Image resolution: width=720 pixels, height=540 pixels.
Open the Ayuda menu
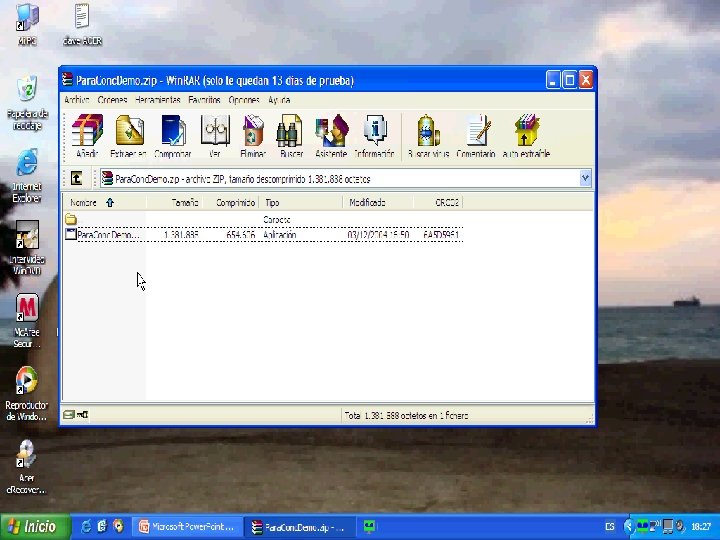pos(279,100)
